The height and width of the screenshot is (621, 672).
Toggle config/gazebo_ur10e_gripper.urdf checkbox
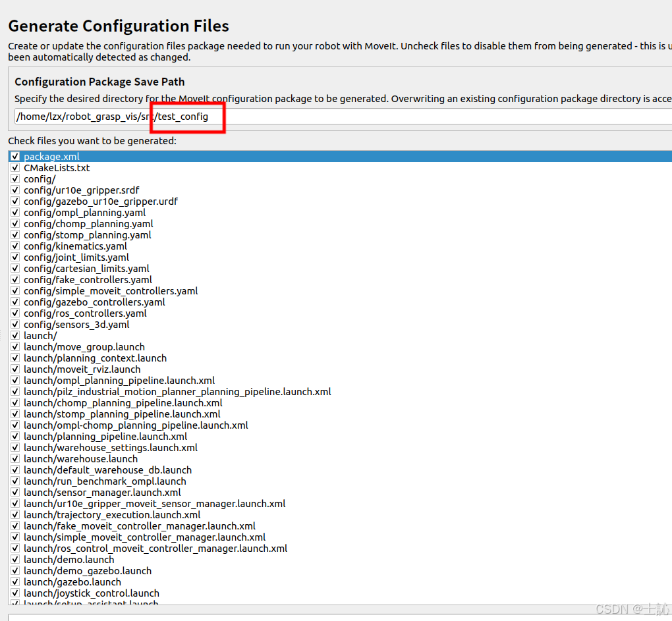[x=15, y=201]
